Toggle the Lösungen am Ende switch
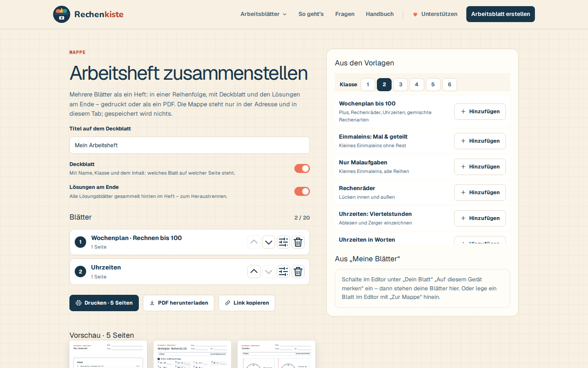Viewport: 588px width, 368px height. (x=302, y=191)
